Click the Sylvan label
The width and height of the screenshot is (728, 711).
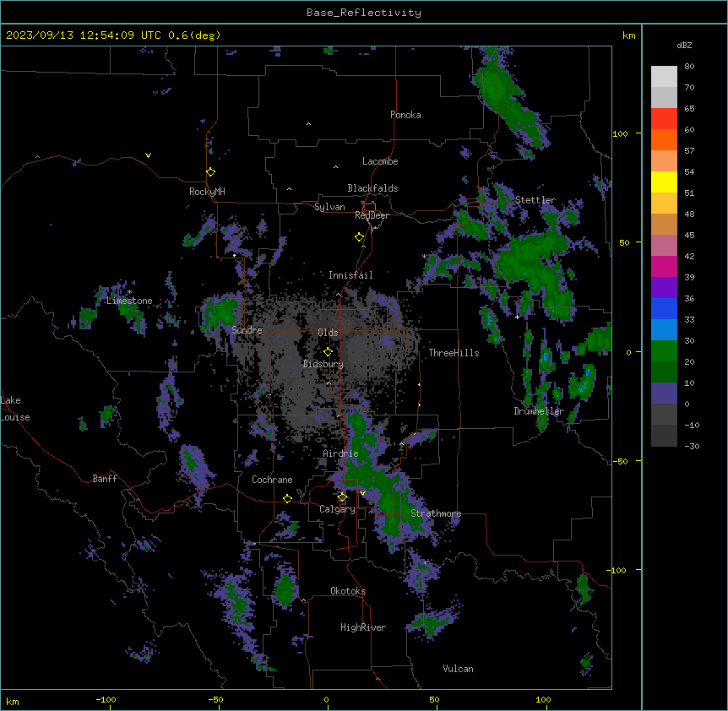(329, 207)
